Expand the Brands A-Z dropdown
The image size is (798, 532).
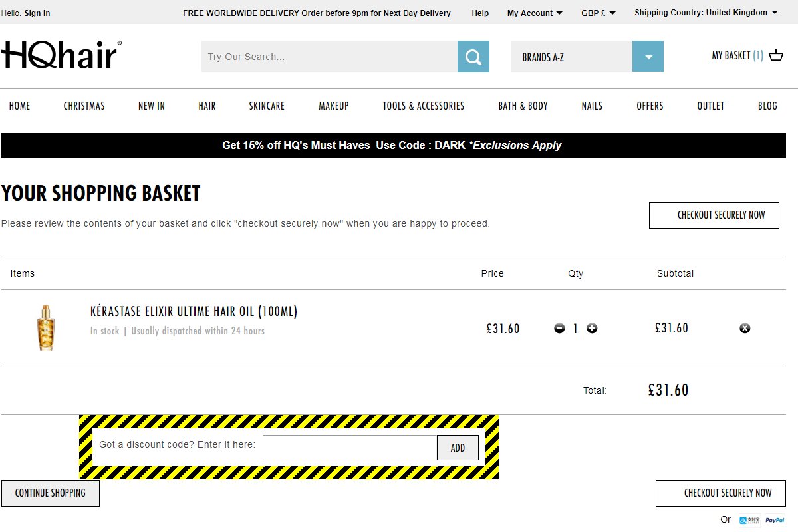[647, 57]
